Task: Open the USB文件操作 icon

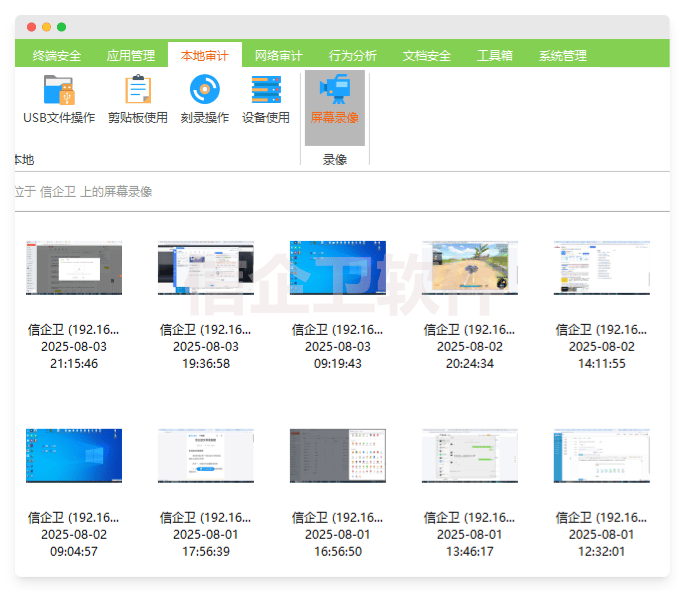Action: point(59,91)
